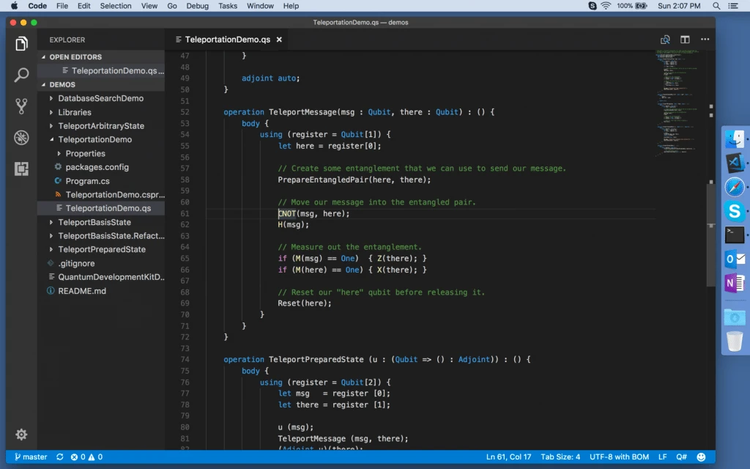
Task: Open the Manage gear icon
Action: tap(21, 435)
